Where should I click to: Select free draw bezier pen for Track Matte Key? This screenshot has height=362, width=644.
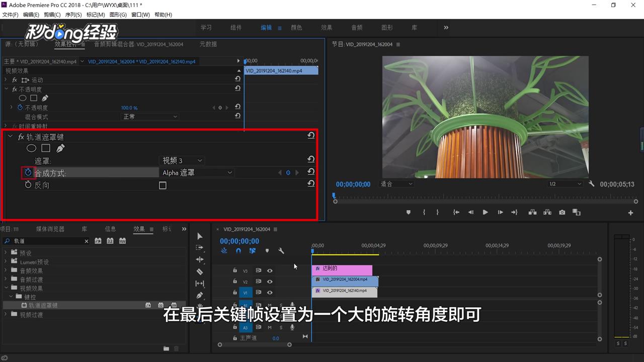(x=60, y=148)
